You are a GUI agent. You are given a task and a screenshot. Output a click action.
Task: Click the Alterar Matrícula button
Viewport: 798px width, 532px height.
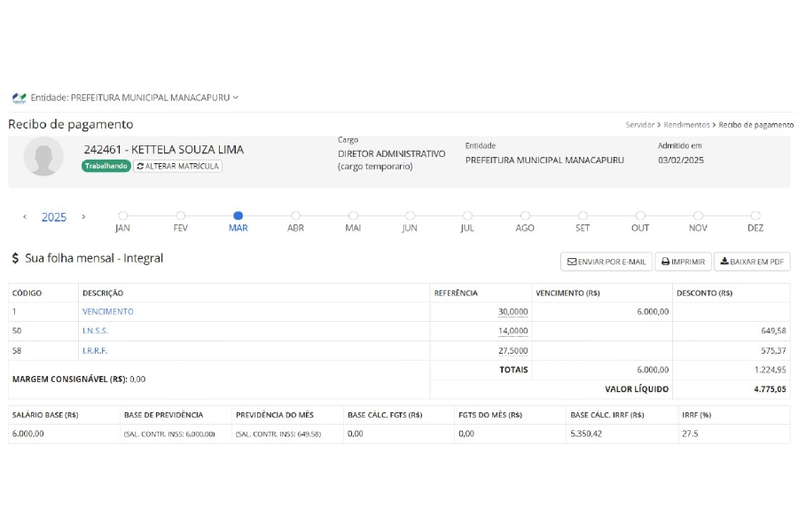tap(178, 166)
